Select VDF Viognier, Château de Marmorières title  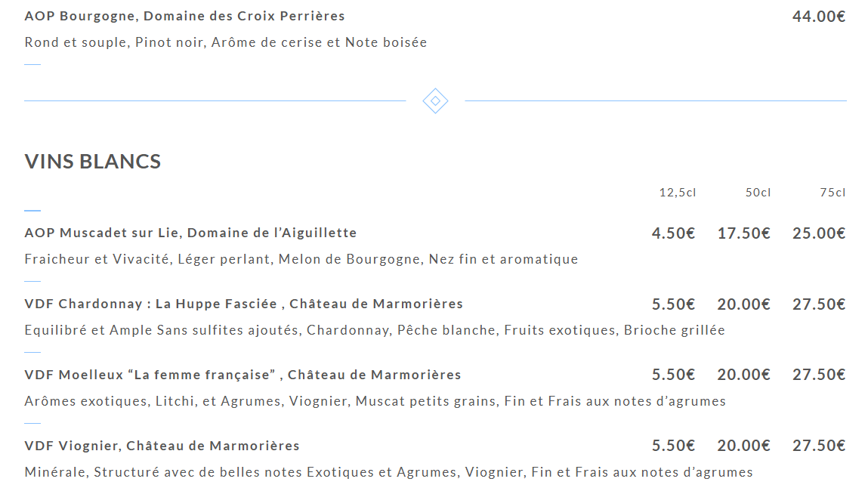[x=162, y=446]
